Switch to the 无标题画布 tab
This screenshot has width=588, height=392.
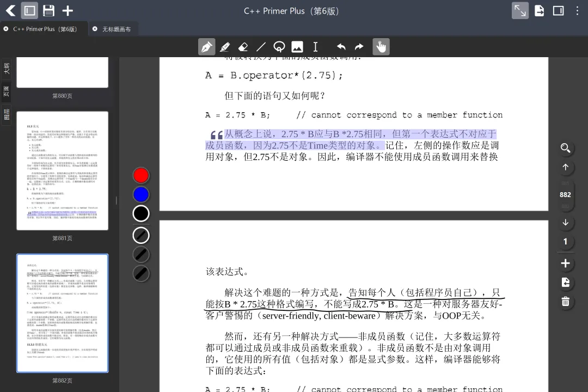point(117,29)
